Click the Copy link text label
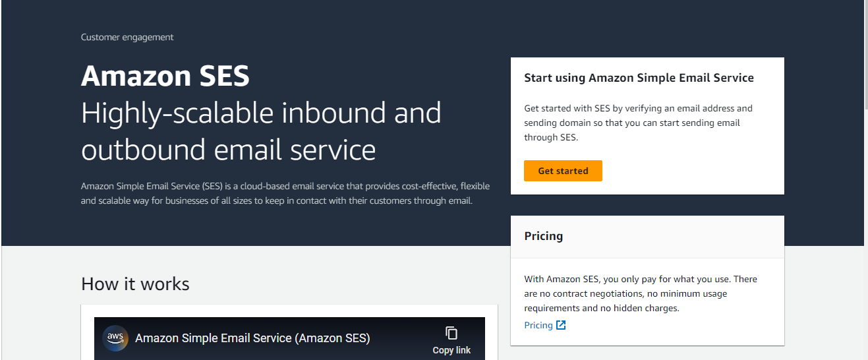The width and height of the screenshot is (868, 360). tap(451, 351)
